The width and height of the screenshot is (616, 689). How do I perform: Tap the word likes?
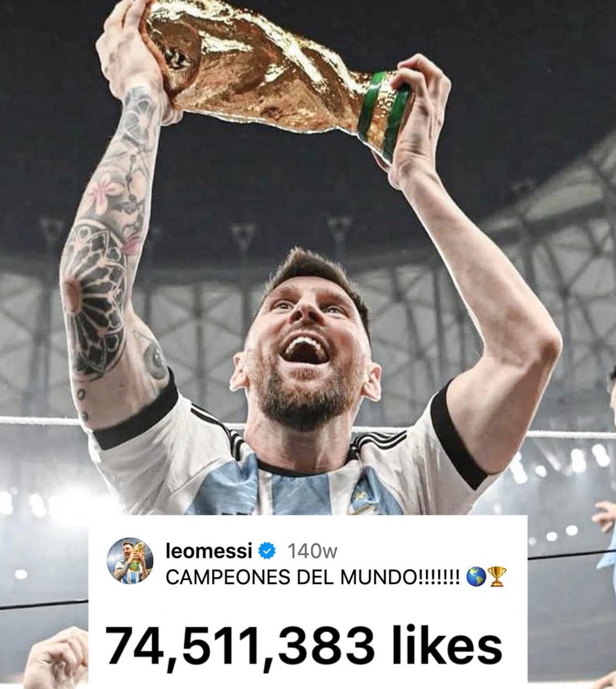(x=448, y=645)
